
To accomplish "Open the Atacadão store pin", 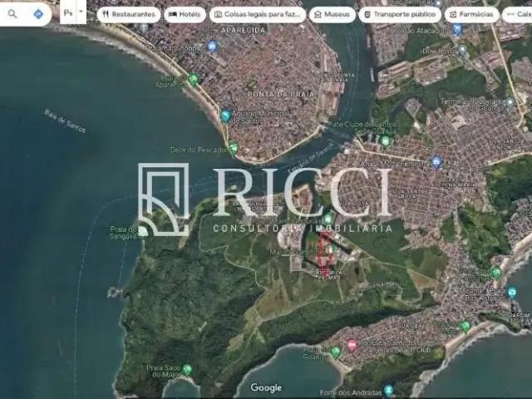I will pos(457,30).
